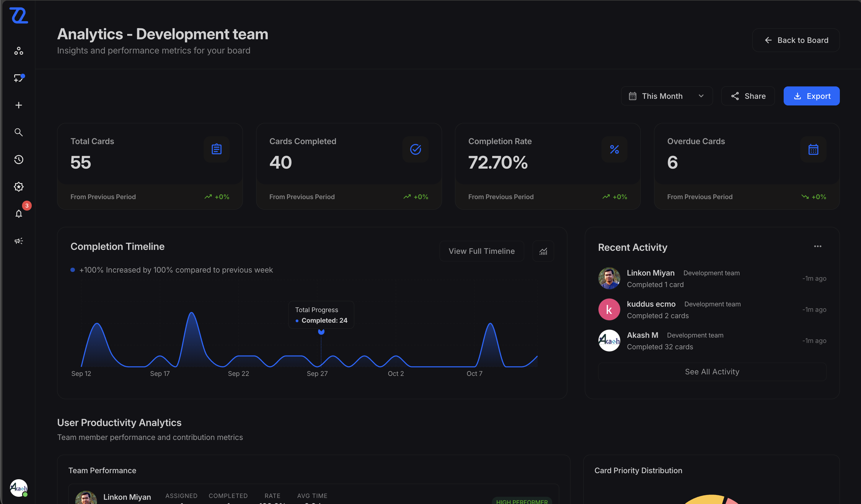
Task: Click the app logo in the sidebar
Action: [19, 15]
